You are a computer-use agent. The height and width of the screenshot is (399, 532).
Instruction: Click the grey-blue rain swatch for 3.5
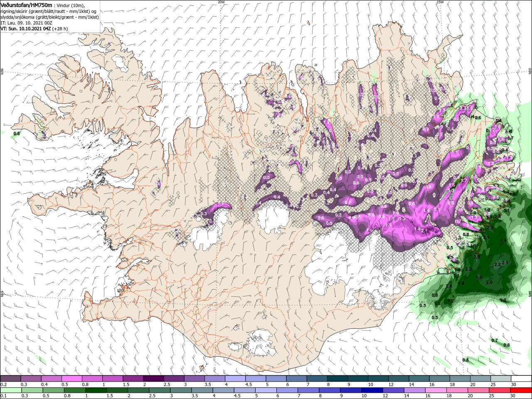[202, 390]
